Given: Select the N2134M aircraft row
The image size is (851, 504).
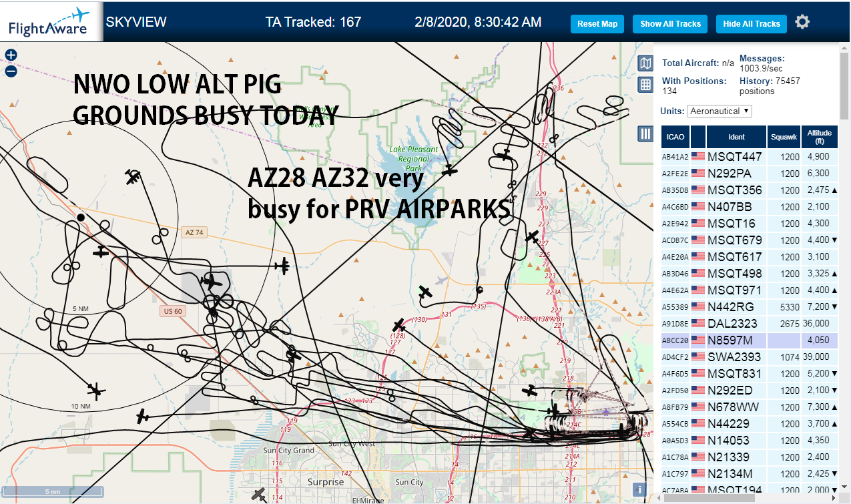Looking at the screenshot, I should click(750, 474).
